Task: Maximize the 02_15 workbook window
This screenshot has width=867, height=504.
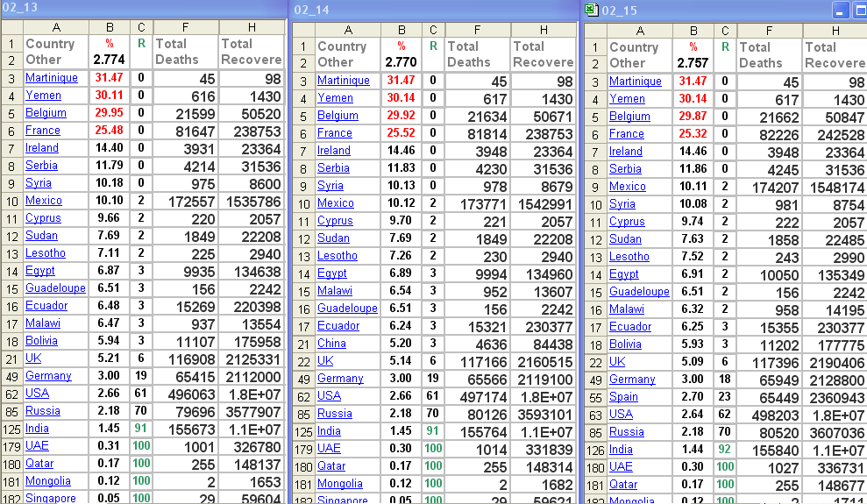Action: pyautogui.click(x=859, y=10)
